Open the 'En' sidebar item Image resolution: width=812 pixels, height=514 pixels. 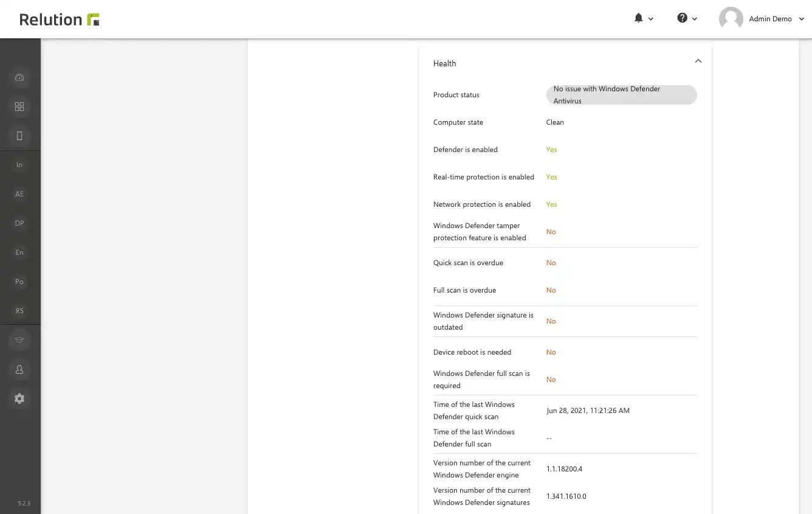[x=19, y=252]
